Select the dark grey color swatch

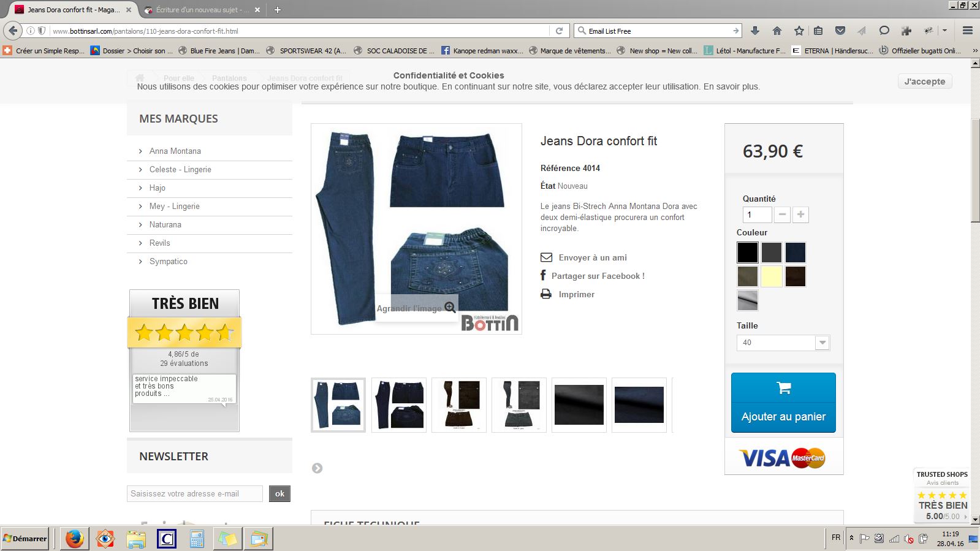pyautogui.click(x=772, y=253)
